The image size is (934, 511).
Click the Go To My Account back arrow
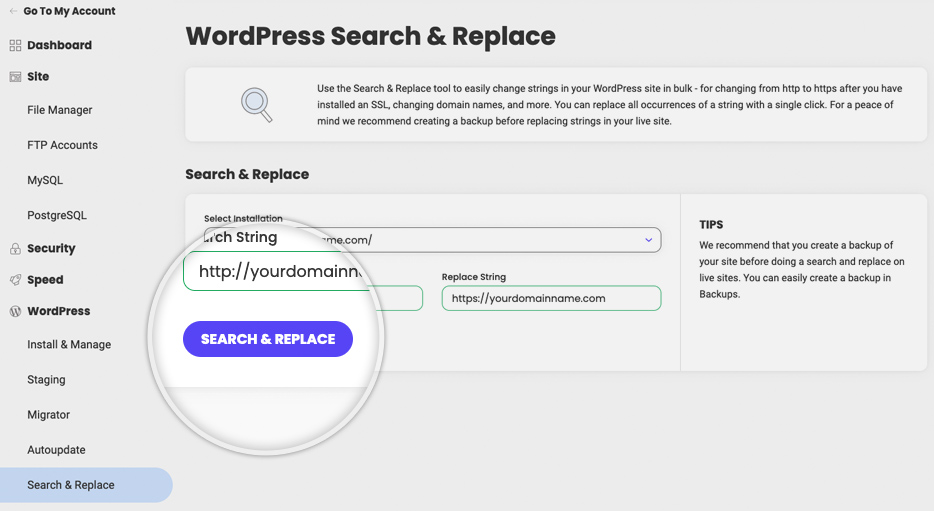[x=13, y=11]
